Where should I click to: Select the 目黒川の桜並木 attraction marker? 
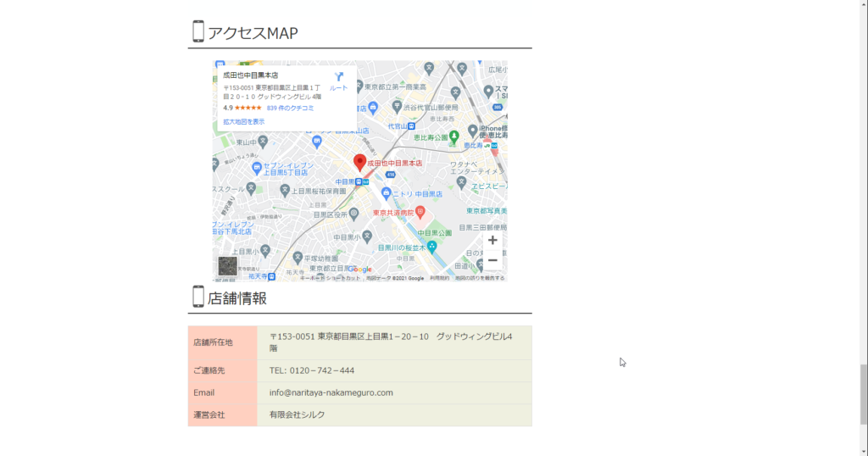point(431,247)
